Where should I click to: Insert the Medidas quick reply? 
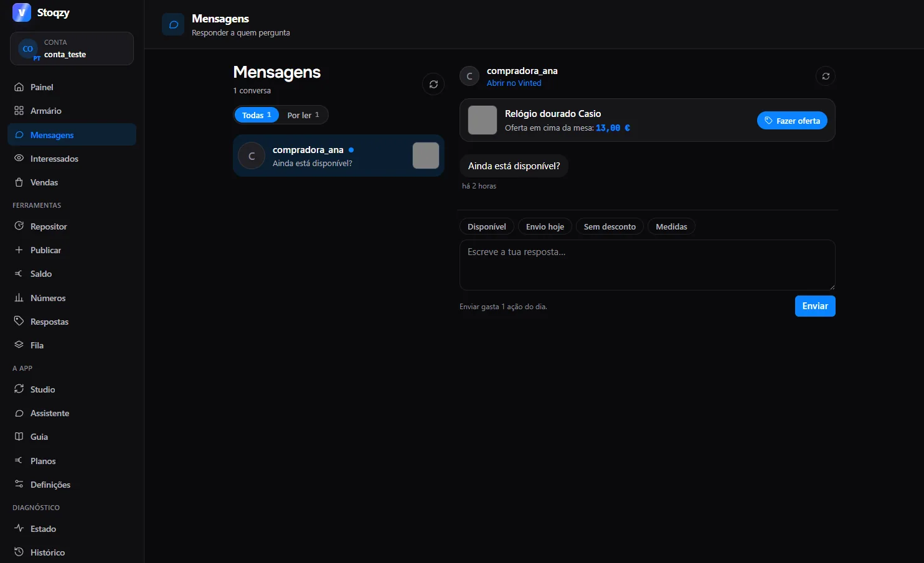[x=671, y=227]
